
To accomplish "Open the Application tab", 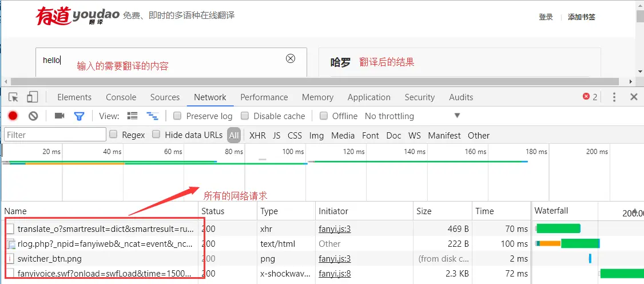I will (x=369, y=97).
